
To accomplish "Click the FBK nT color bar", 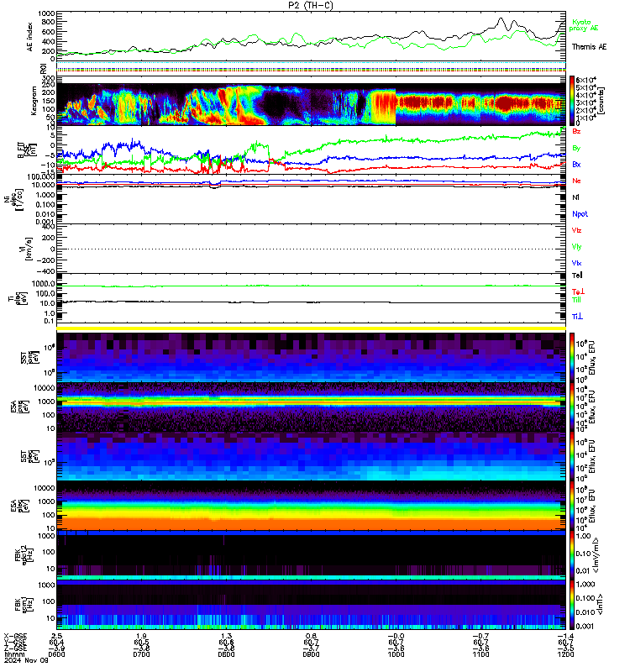I will (x=572, y=604).
